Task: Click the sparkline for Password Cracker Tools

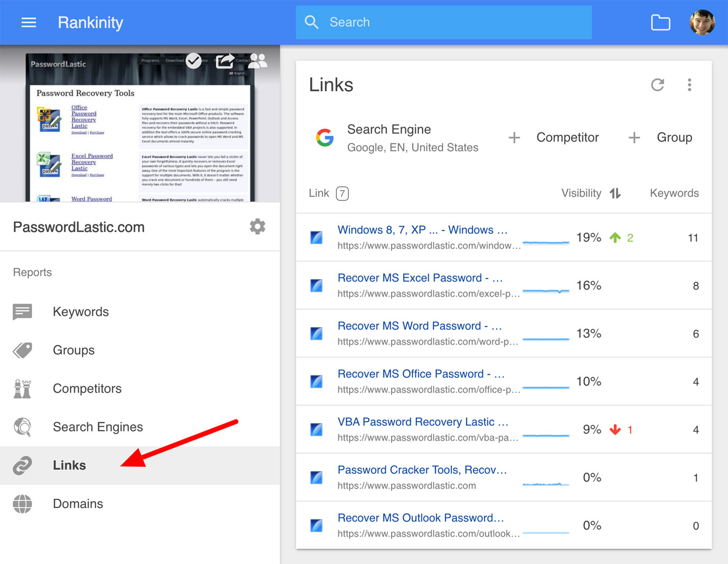Action: [545, 484]
